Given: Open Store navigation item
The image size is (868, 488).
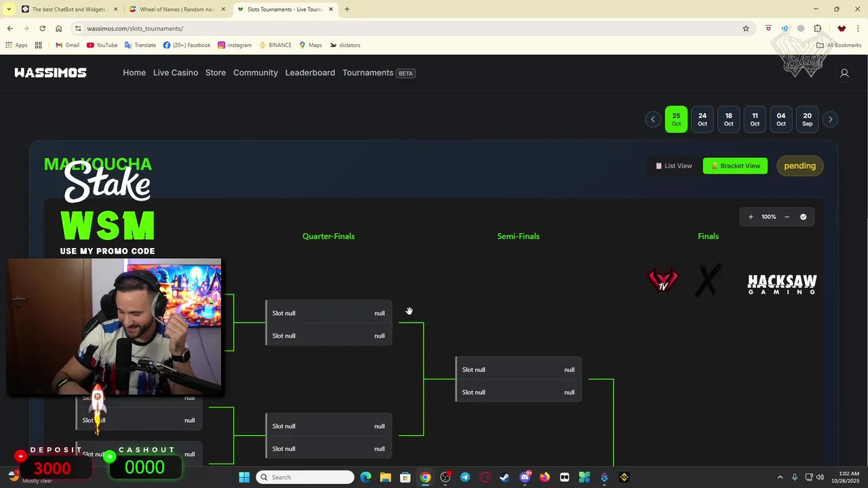Looking at the screenshot, I should coord(216,73).
